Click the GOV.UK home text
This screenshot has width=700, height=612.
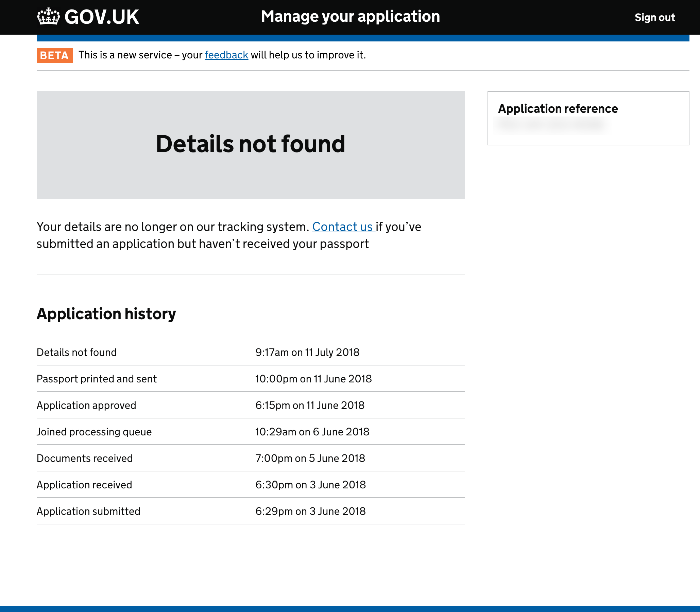click(102, 17)
